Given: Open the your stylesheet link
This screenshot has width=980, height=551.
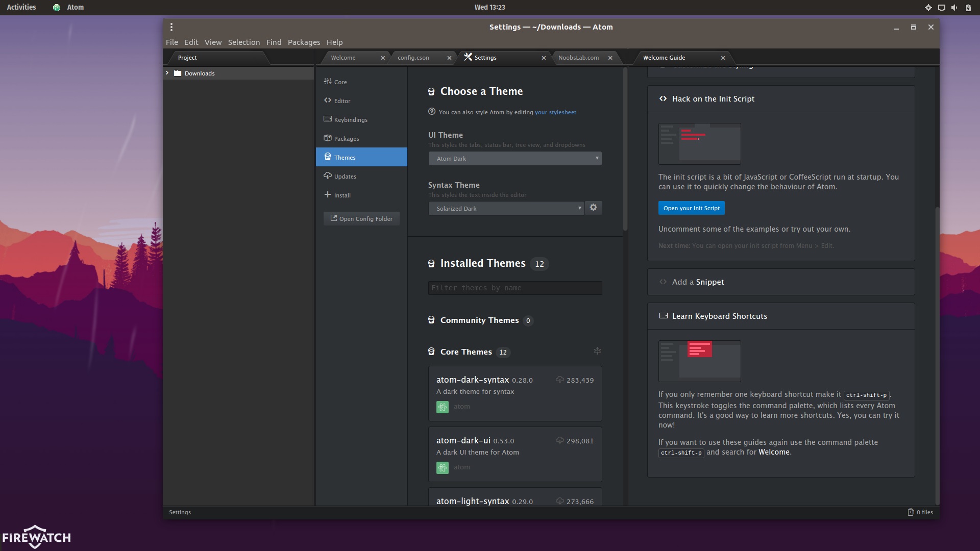Looking at the screenshot, I should (555, 112).
